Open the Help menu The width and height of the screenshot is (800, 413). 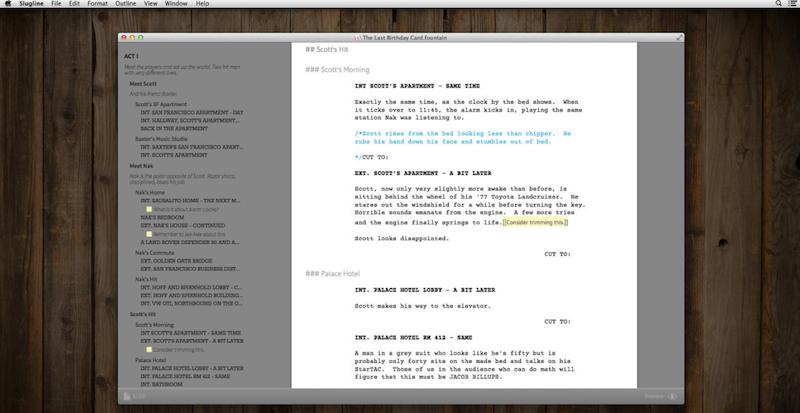click(x=203, y=3)
